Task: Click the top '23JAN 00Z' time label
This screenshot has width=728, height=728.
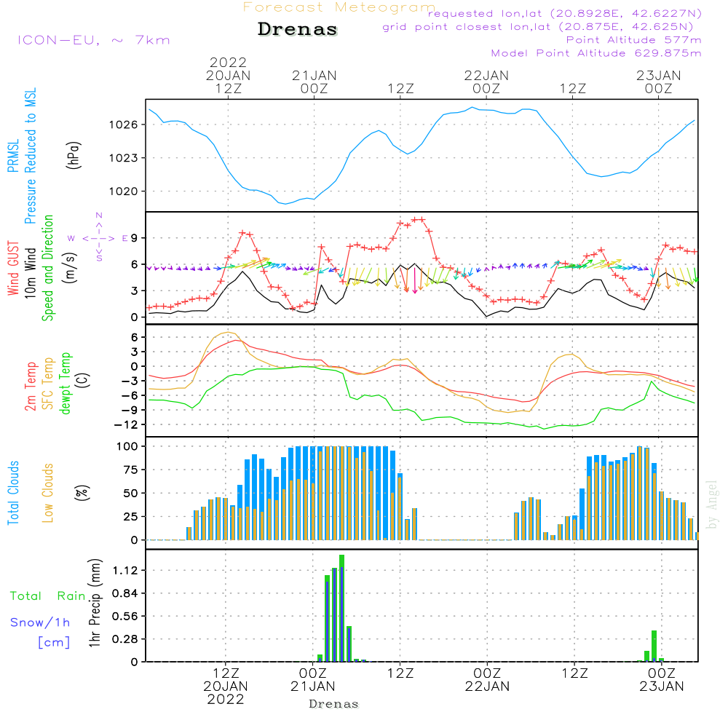Action: click(x=658, y=82)
